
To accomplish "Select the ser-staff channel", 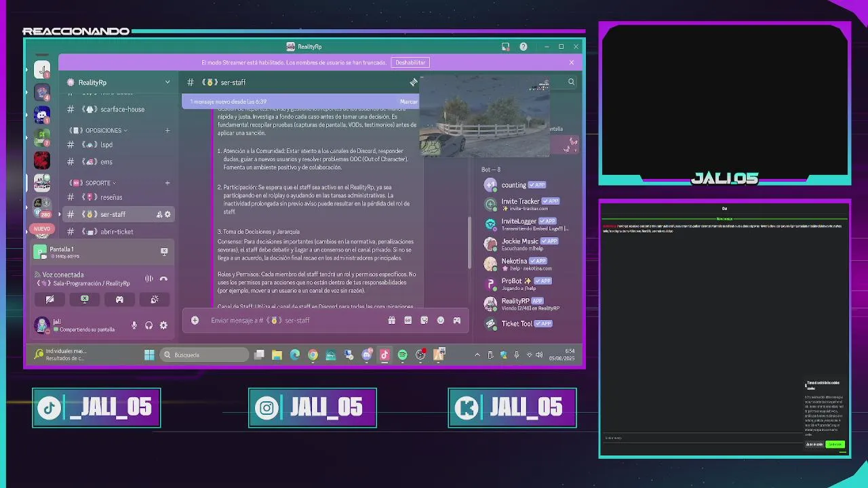I will [x=118, y=214].
